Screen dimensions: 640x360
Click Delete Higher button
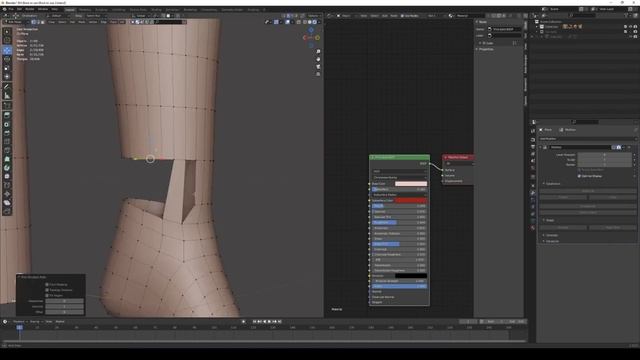[587, 213]
